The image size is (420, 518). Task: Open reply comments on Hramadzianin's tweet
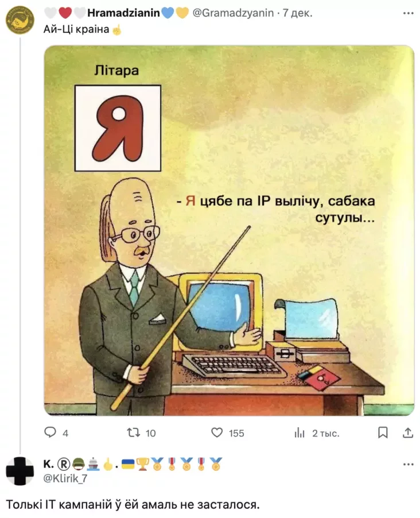(x=50, y=432)
